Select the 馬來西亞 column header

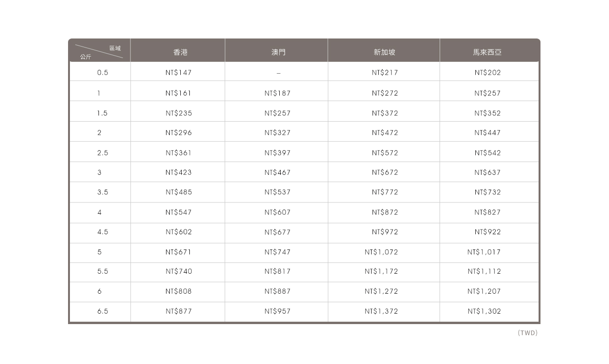pos(487,52)
